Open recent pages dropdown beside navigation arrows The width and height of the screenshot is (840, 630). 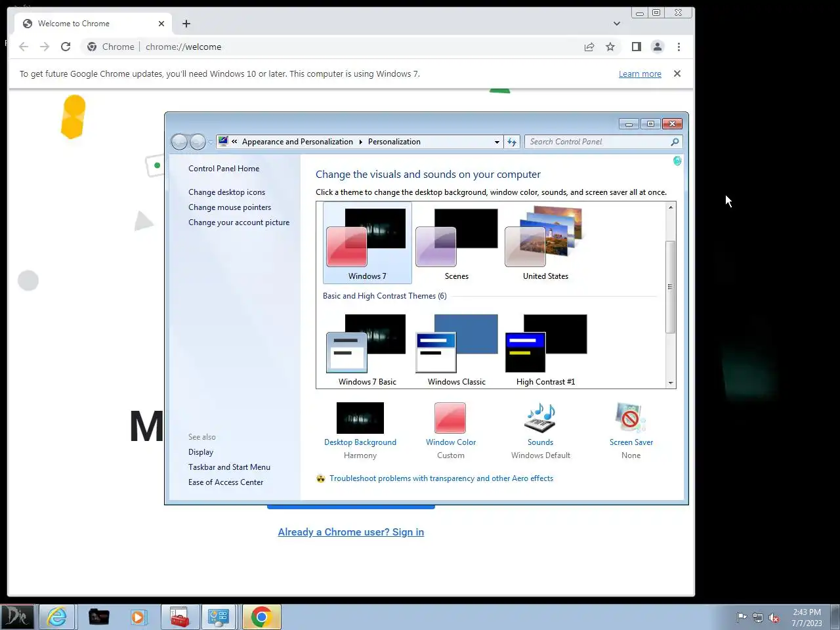click(x=211, y=142)
